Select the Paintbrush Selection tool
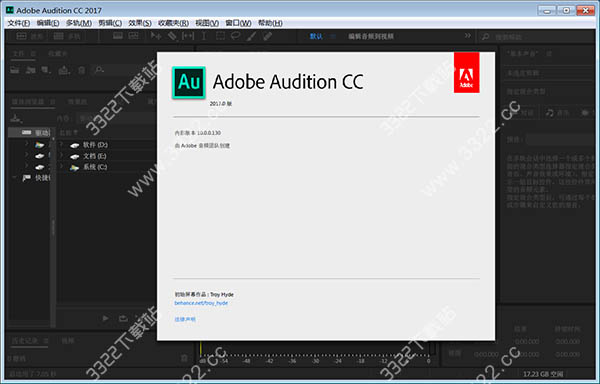Viewport: 600px width, 384px height. point(251,36)
